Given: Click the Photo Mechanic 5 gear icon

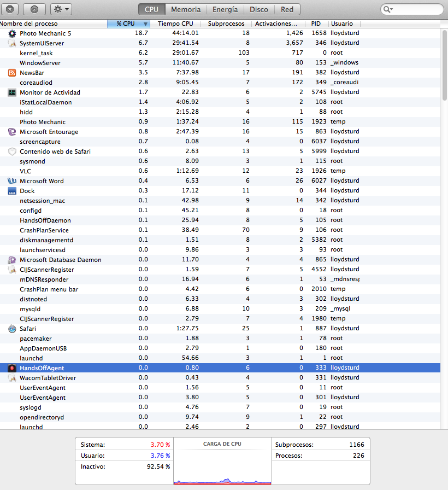Looking at the screenshot, I should 12,33.
